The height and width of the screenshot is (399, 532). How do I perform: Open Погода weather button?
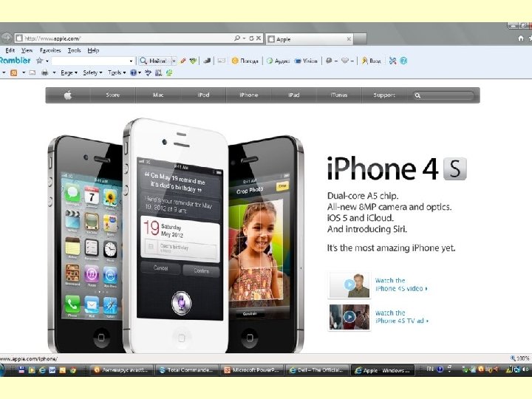[245, 61]
